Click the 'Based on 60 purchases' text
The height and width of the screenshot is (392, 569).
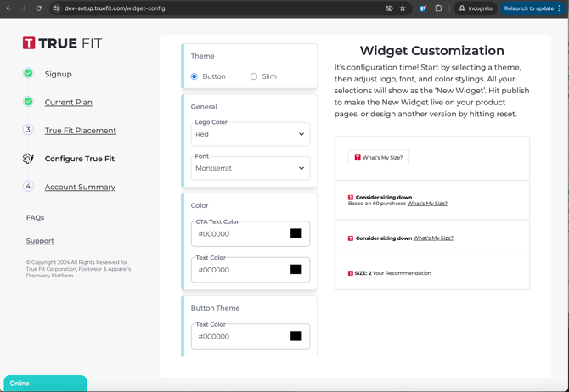(377, 204)
